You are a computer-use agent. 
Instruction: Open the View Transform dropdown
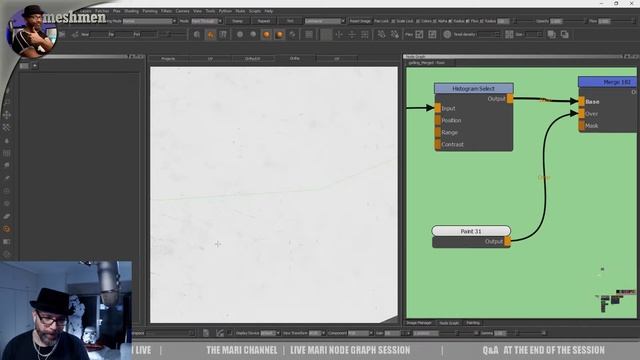pyautogui.click(x=317, y=333)
